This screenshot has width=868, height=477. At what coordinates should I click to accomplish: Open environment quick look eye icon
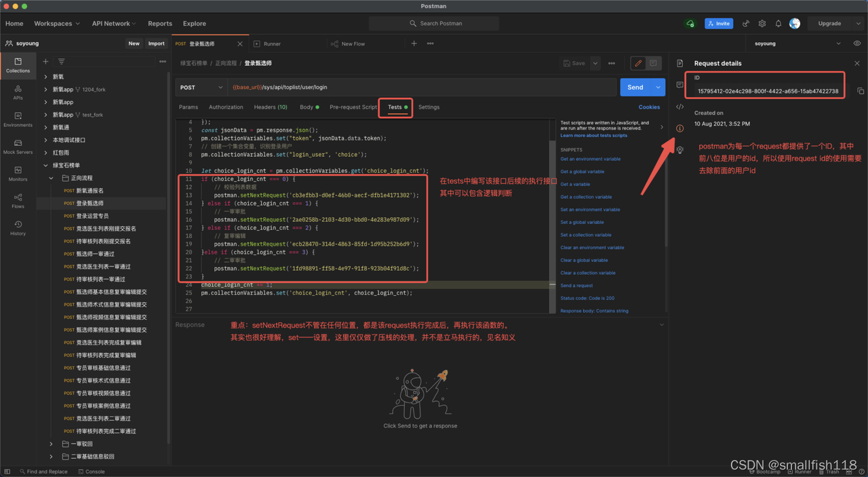[857, 43]
